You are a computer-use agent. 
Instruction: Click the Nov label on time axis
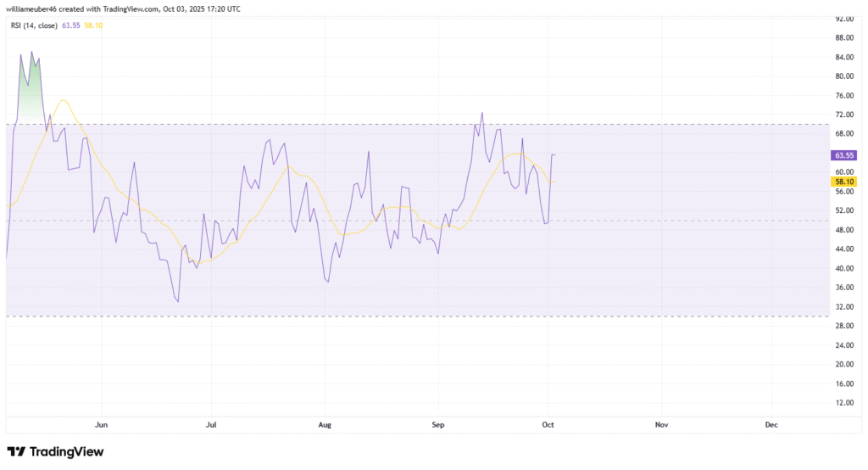pyautogui.click(x=661, y=423)
